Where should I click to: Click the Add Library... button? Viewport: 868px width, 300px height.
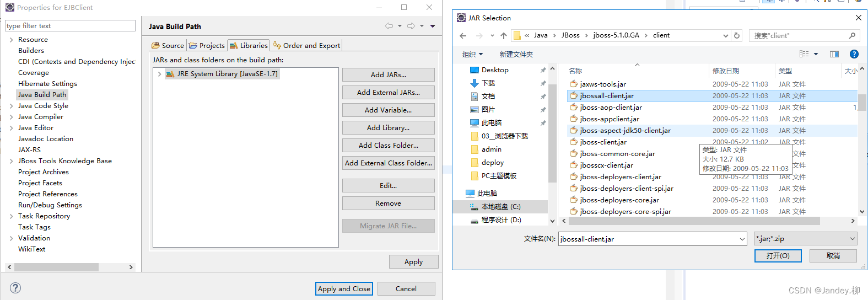[x=388, y=127]
